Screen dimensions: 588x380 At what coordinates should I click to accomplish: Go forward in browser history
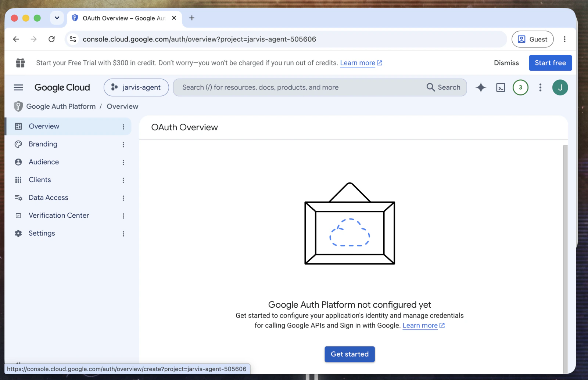[x=34, y=39]
